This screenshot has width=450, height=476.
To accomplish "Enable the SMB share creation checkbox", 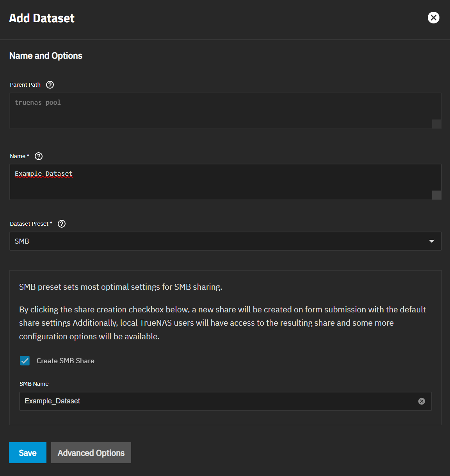I will coord(25,360).
